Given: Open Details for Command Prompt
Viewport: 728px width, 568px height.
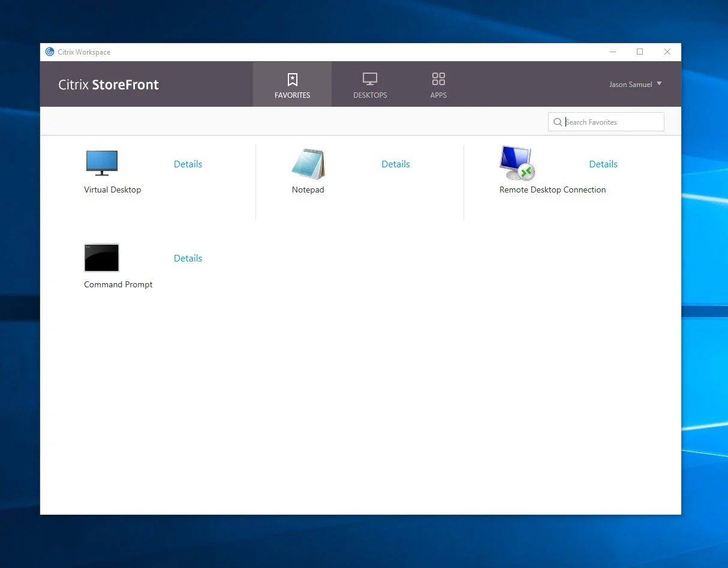Looking at the screenshot, I should (x=188, y=259).
